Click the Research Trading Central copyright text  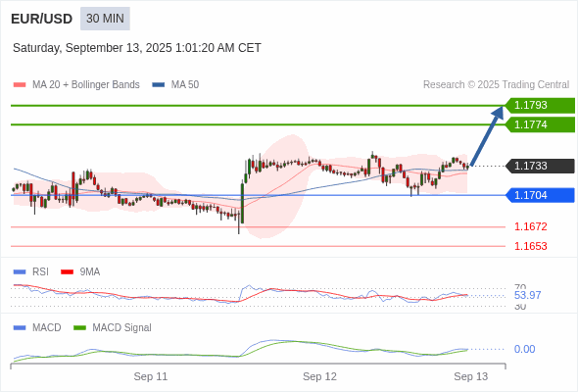[496, 85]
